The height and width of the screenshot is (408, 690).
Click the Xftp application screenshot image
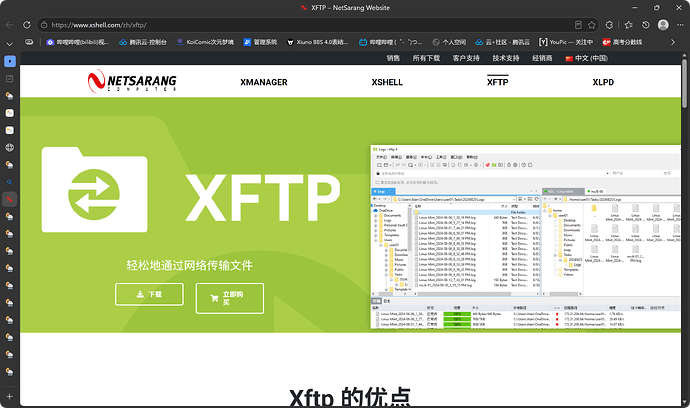526,237
